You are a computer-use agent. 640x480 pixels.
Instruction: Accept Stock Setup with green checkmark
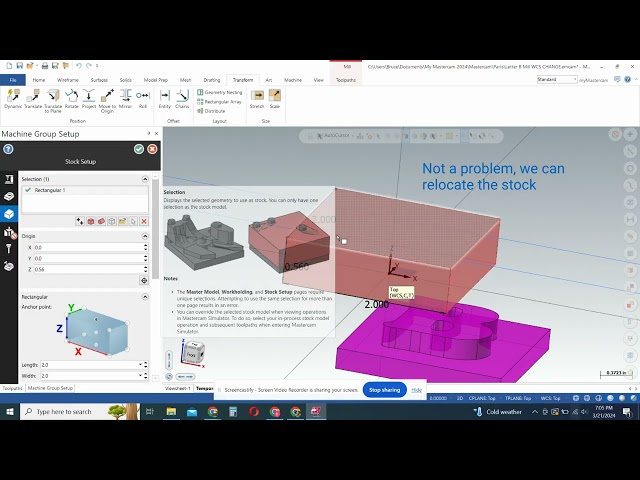coord(139,149)
